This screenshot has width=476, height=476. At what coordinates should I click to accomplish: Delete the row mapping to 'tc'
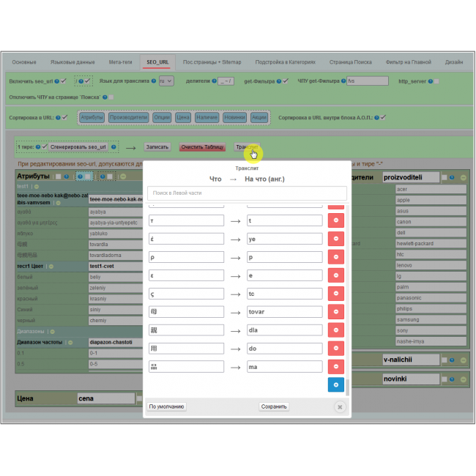click(336, 294)
